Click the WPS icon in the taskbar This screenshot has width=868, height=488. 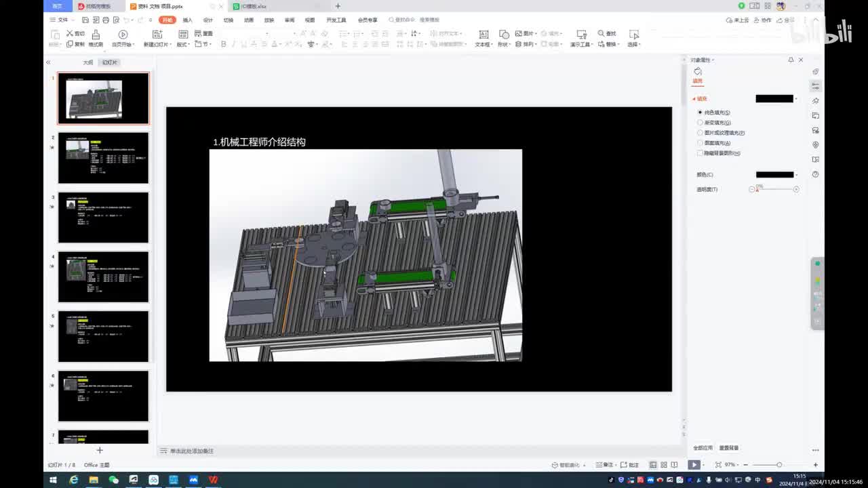[213, 480]
